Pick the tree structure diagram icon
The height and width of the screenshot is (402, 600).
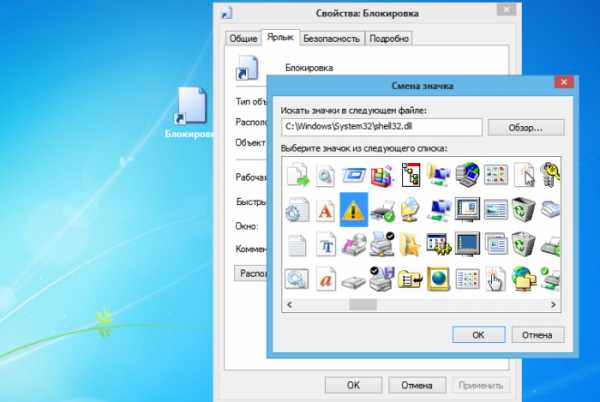pyautogui.click(x=411, y=175)
